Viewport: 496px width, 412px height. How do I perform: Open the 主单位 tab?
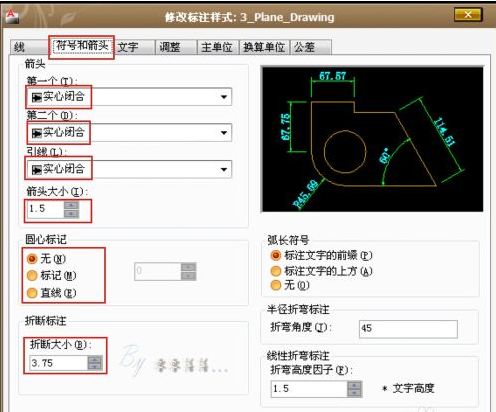click(218, 47)
